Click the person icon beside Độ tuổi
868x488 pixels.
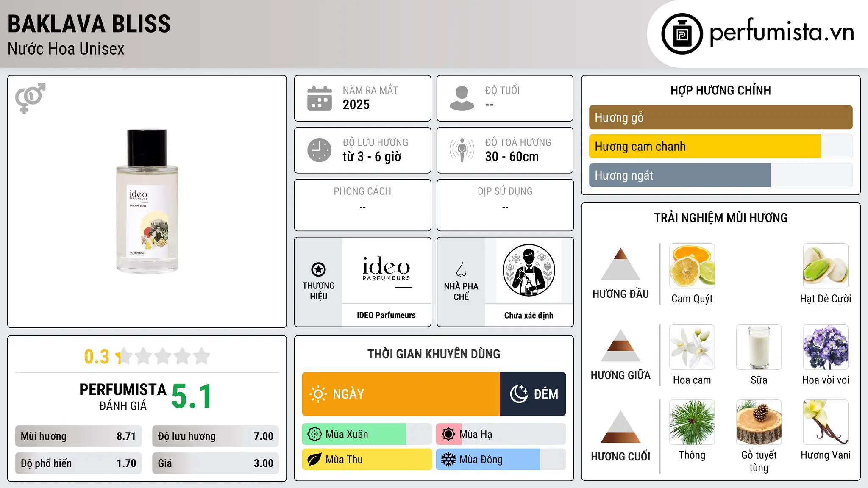pyautogui.click(x=462, y=98)
